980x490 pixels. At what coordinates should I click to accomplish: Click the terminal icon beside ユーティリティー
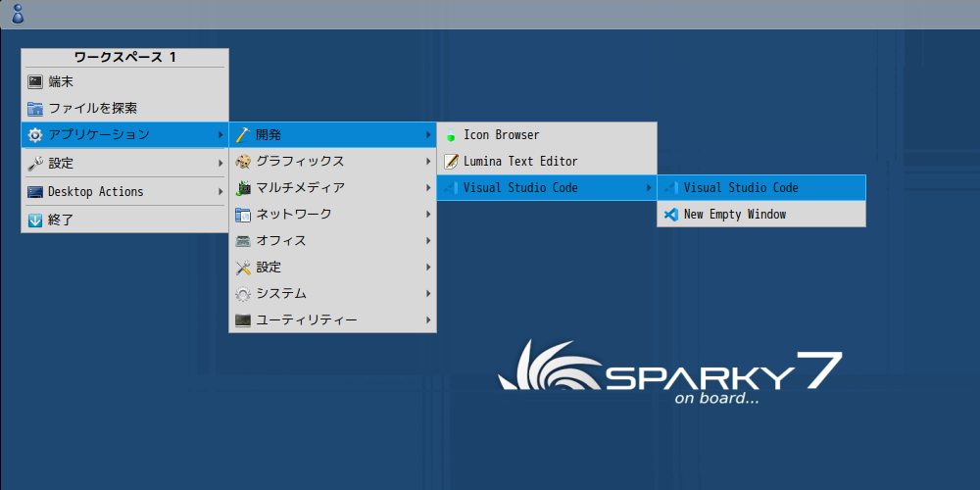pos(242,320)
